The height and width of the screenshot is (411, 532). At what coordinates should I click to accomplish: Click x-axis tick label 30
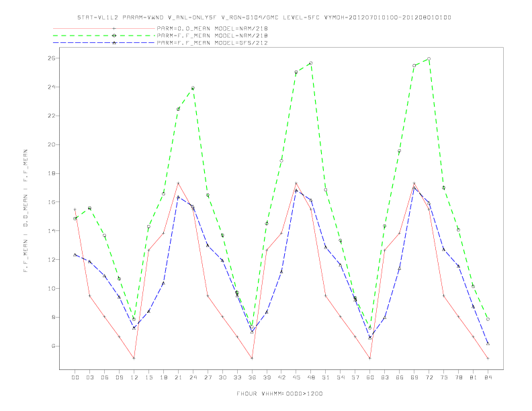coord(222,377)
